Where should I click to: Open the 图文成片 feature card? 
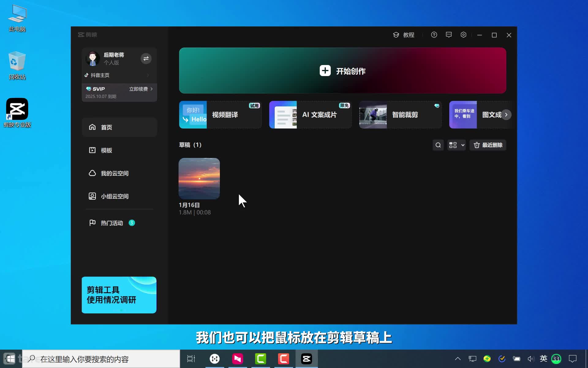(x=475, y=115)
